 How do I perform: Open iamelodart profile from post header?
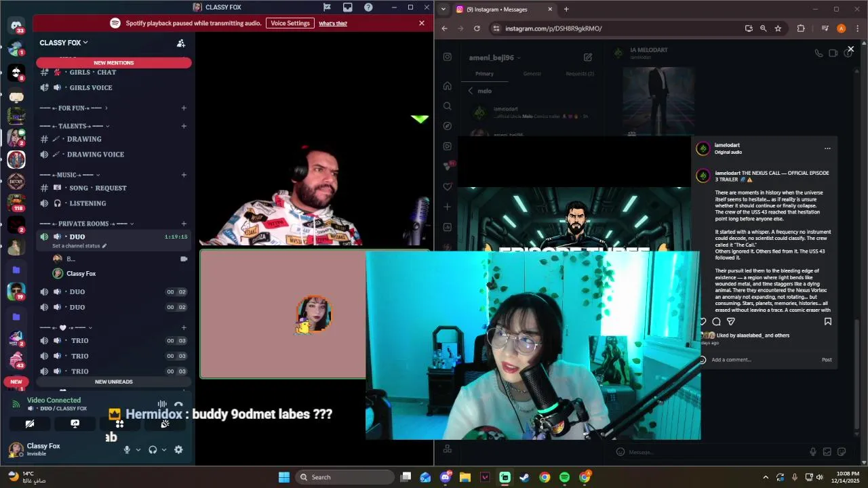pyautogui.click(x=727, y=145)
